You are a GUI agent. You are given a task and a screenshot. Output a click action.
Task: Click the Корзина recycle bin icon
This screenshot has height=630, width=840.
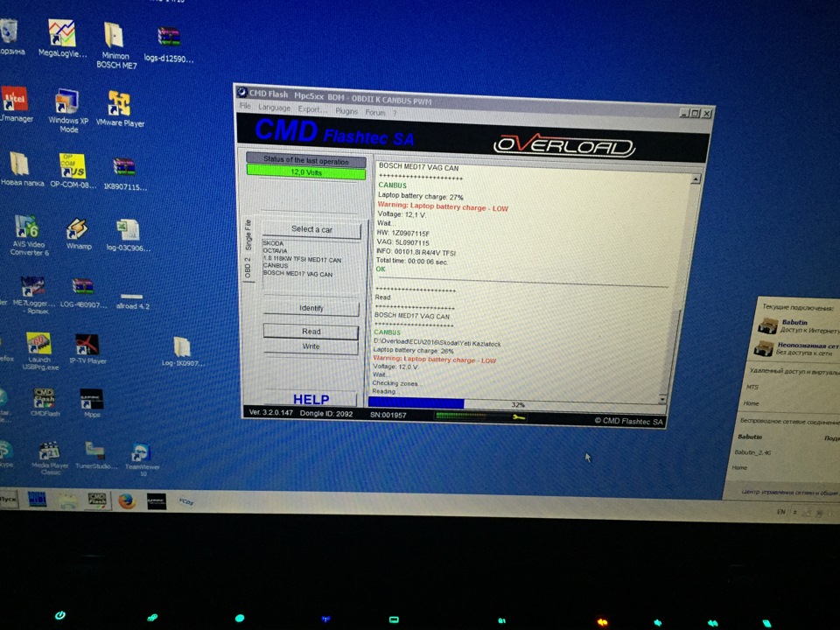pos(10,37)
